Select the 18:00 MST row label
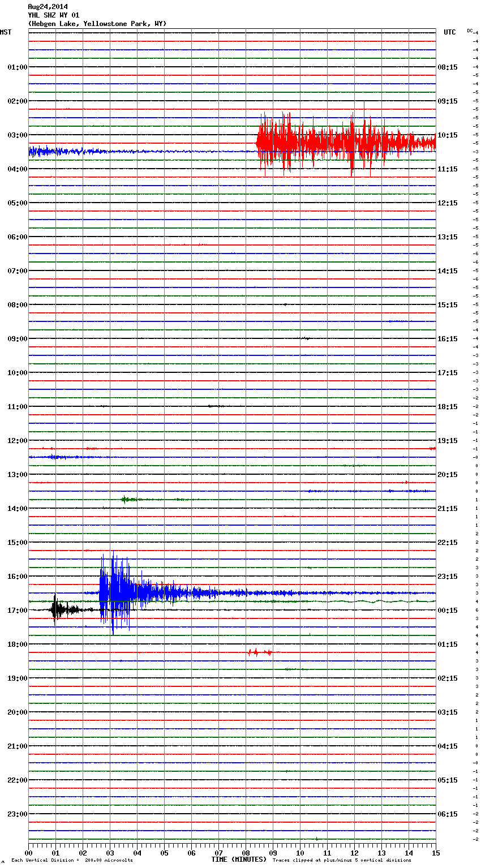The height and width of the screenshot is (868, 481). [17, 644]
